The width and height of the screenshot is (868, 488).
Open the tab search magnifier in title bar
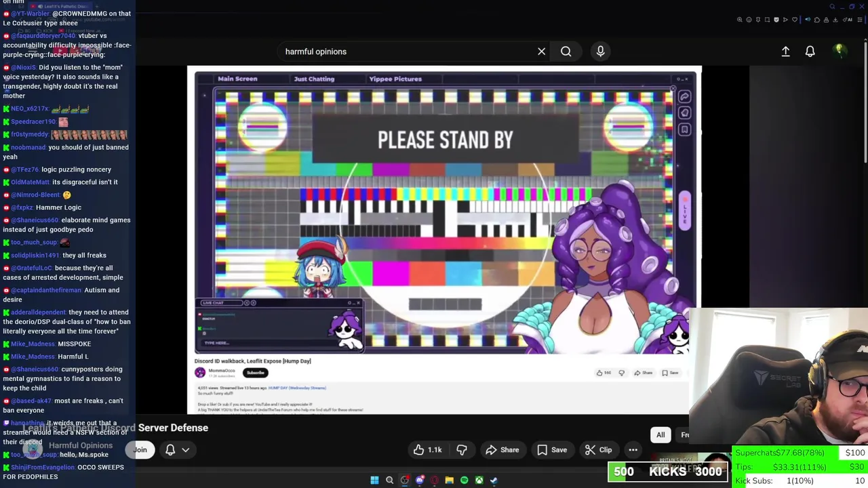[x=832, y=7]
